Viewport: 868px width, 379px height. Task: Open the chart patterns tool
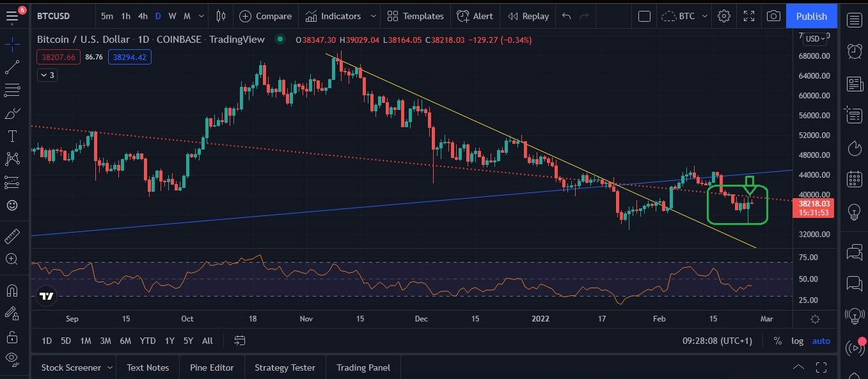(x=12, y=159)
